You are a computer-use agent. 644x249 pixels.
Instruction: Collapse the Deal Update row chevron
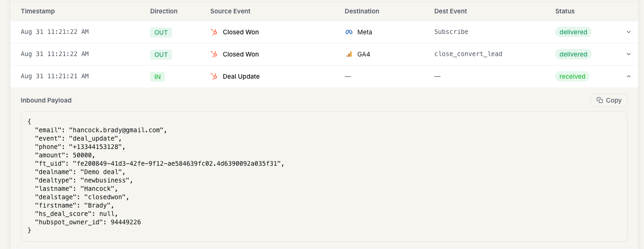tap(628, 76)
